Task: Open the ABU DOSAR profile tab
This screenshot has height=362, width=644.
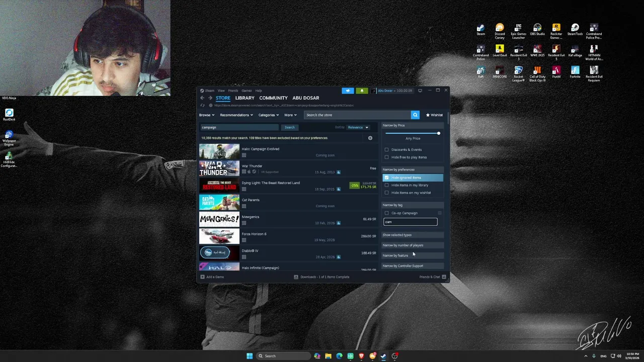Action: coord(305,98)
